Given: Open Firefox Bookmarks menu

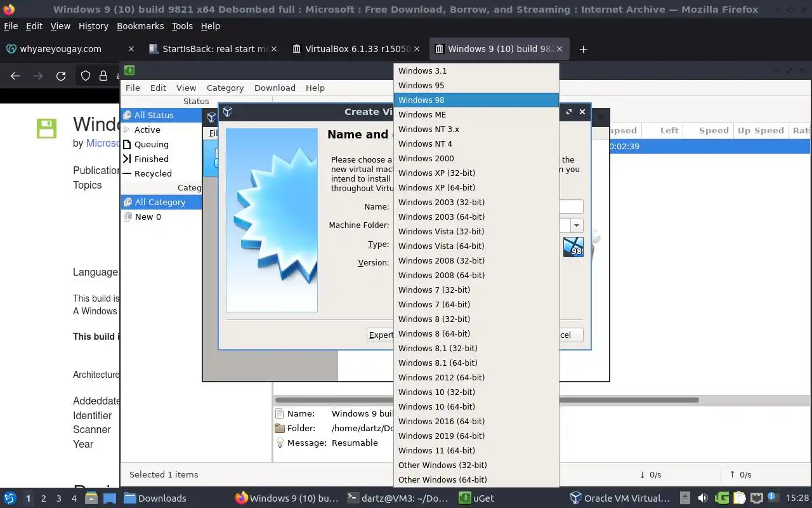Looking at the screenshot, I should pyautogui.click(x=140, y=26).
